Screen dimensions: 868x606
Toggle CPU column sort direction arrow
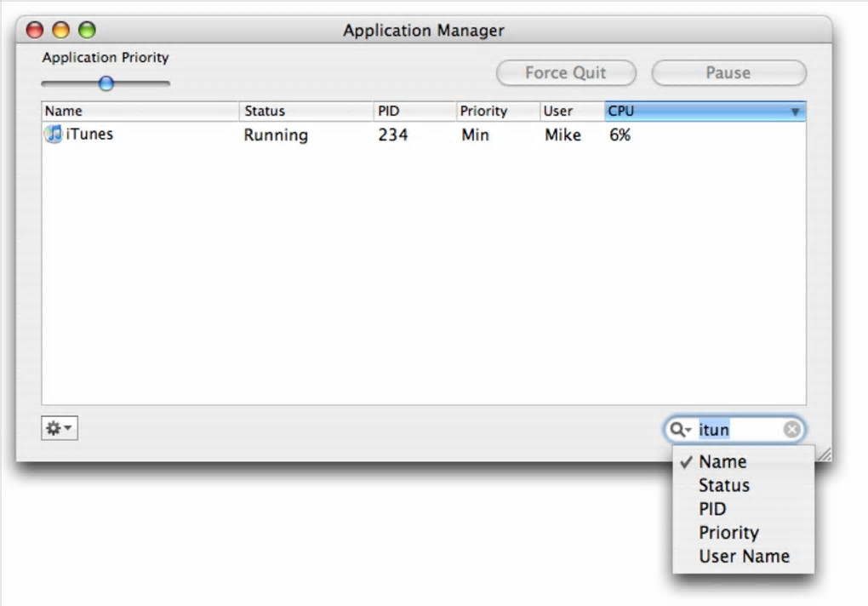click(x=795, y=111)
